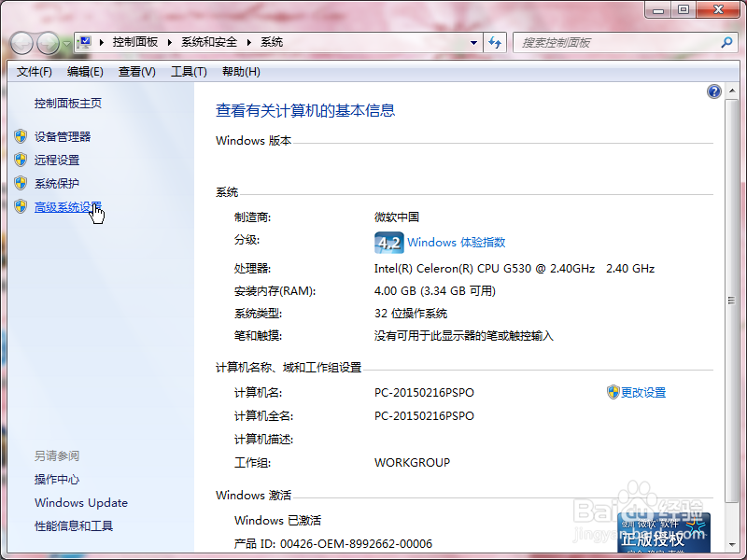Open the address bar history dropdown
747x560 pixels.
click(473, 43)
